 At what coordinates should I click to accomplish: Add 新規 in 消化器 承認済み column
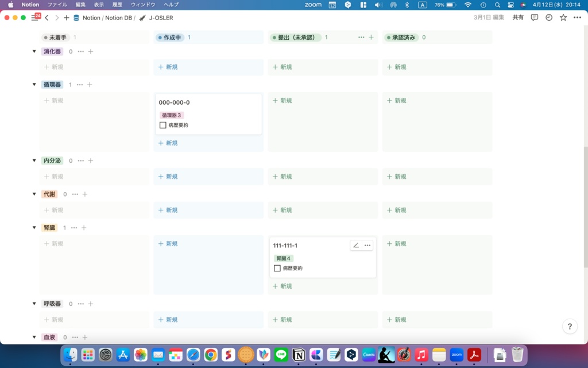pyautogui.click(x=397, y=67)
